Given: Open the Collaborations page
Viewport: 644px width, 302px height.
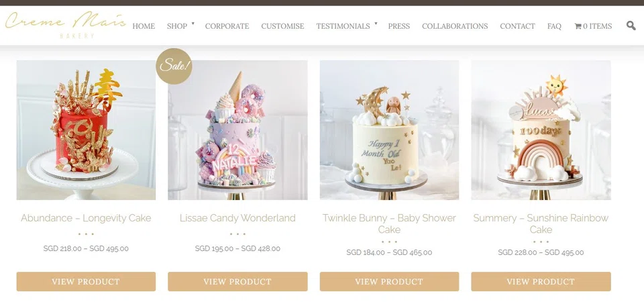Looking at the screenshot, I should tap(455, 26).
